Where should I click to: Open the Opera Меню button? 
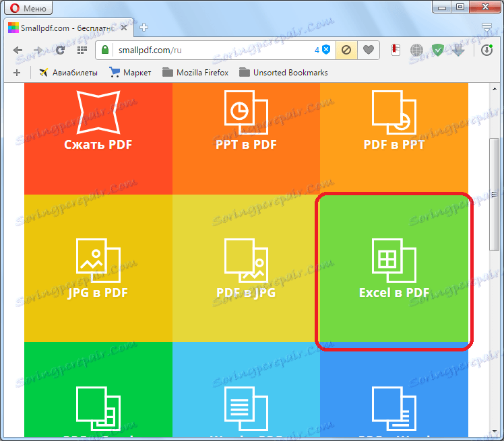[x=28, y=8]
